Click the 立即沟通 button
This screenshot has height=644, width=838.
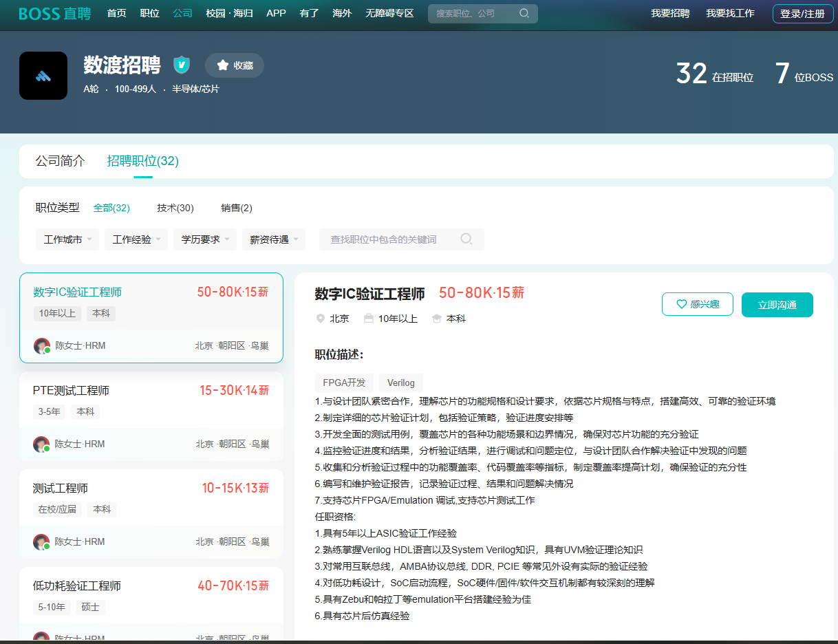[777, 305]
